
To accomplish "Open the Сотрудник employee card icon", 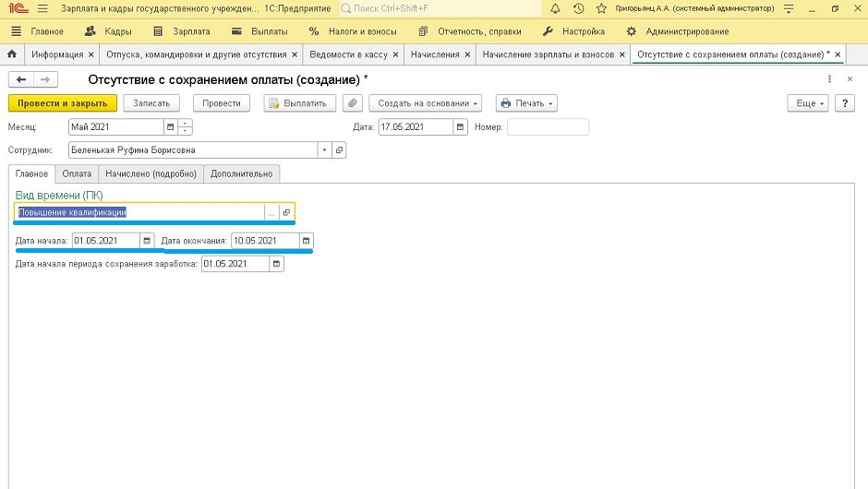I will coord(339,149).
